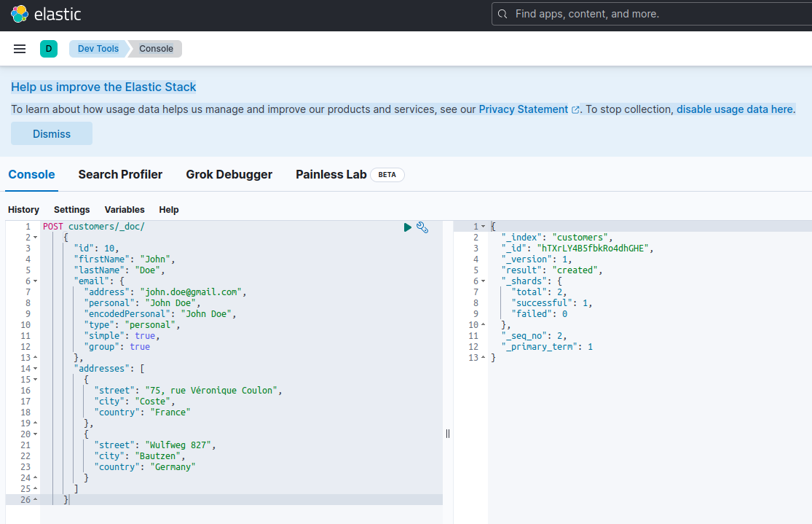812x524 pixels.
Task: Click the "john.doe@gmail.com" value
Action: pos(191,292)
